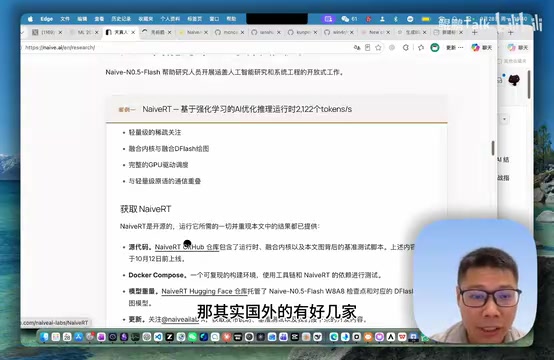Open the NaiveRT GitHub 仓库 link
This screenshot has height=360, width=554.
click(x=187, y=247)
